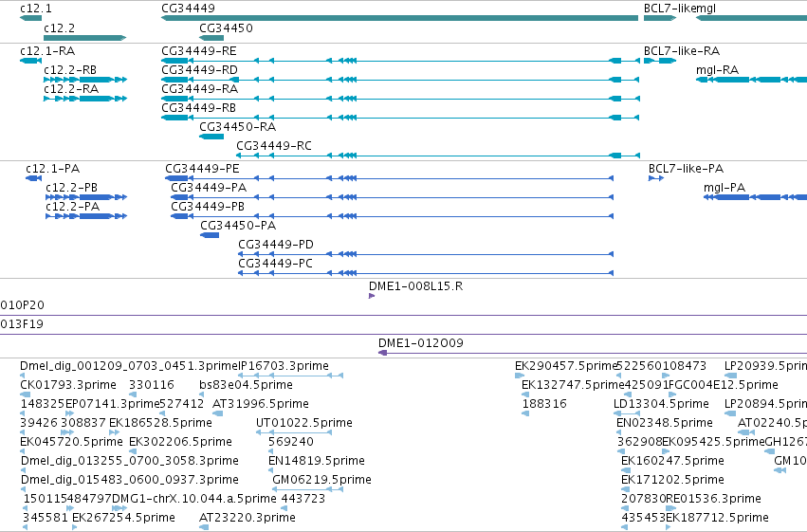This screenshot has width=807, height=532.
Task: Select the CG34449-RA transcript label
Action: point(200,89)
